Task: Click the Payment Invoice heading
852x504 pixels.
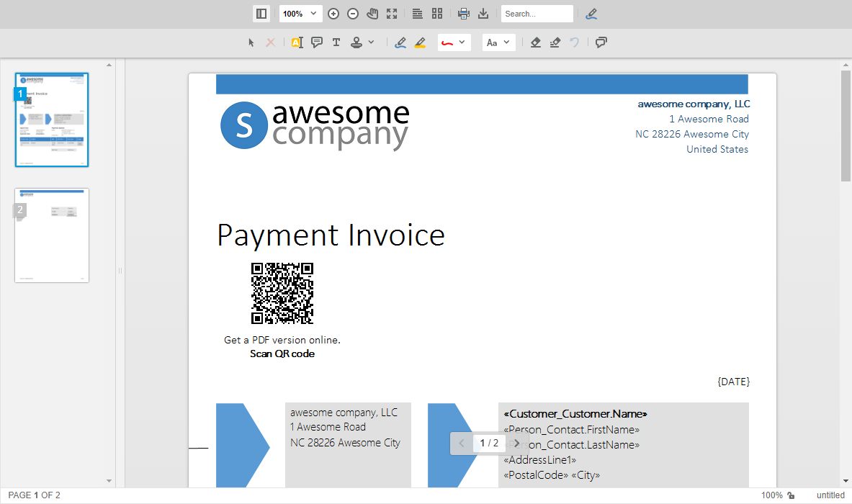Action: (x=331, y=235)
